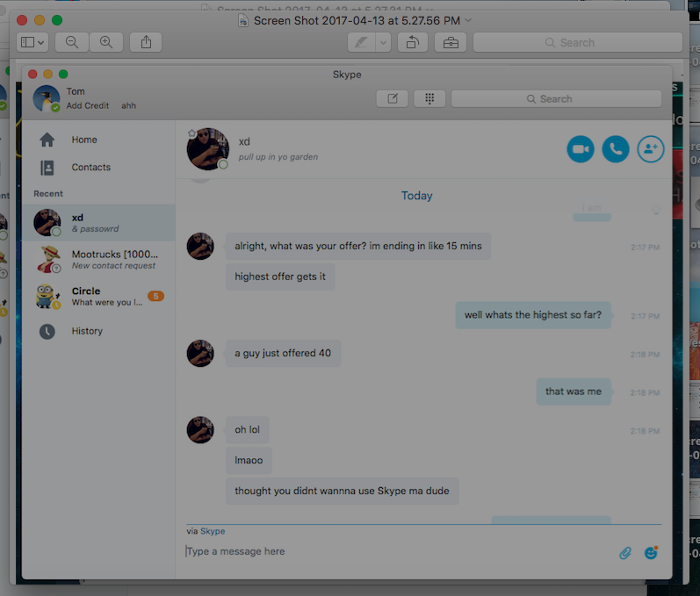Viewport: 700px width, 596px height.
Task: Click the 'that was me' message bubble
Action: [574, 391]
